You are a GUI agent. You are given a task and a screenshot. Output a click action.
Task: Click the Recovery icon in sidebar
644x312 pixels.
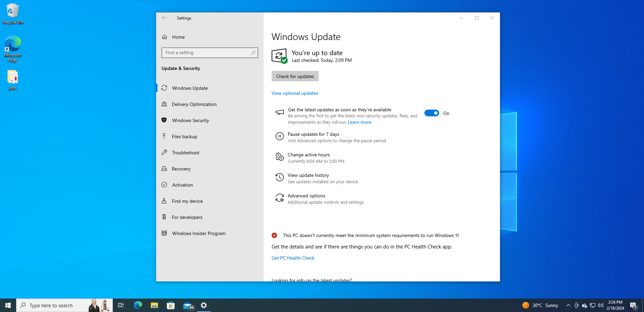point(164,168)
